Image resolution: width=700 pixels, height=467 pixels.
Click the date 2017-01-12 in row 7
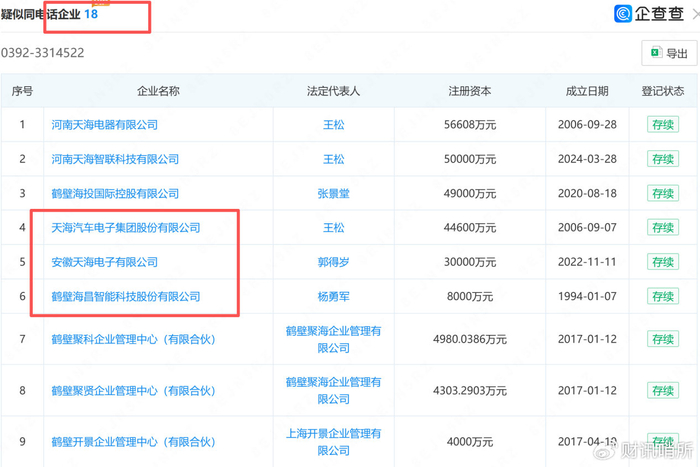click(587, 339)
